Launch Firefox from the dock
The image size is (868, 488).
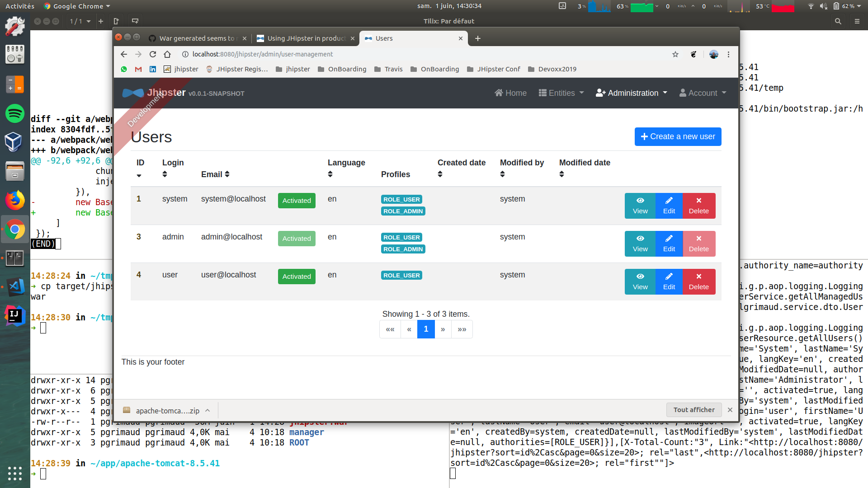point(14,200)
